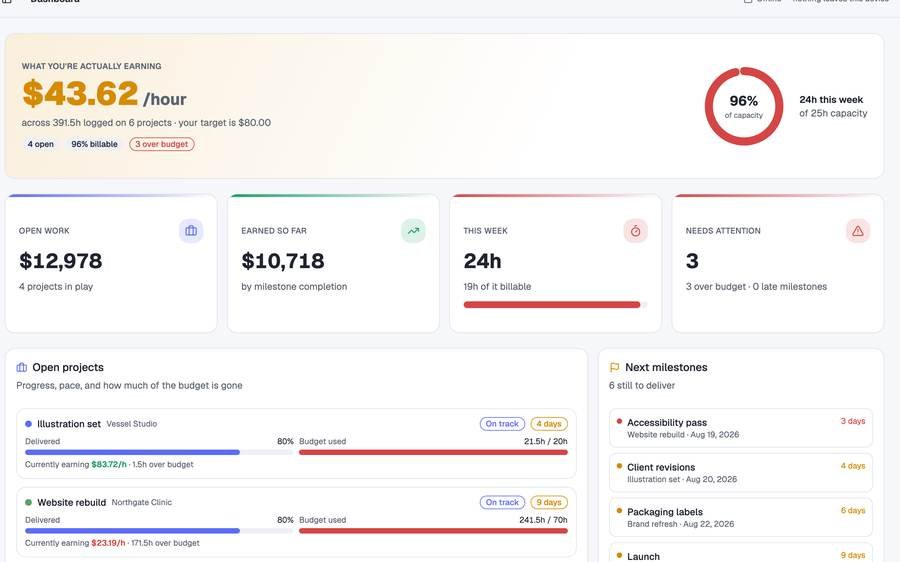Click the blue dot next to Illustration set
Image resolution: width=900 pixels, height=562 pixels.
(x=28, y=424)
